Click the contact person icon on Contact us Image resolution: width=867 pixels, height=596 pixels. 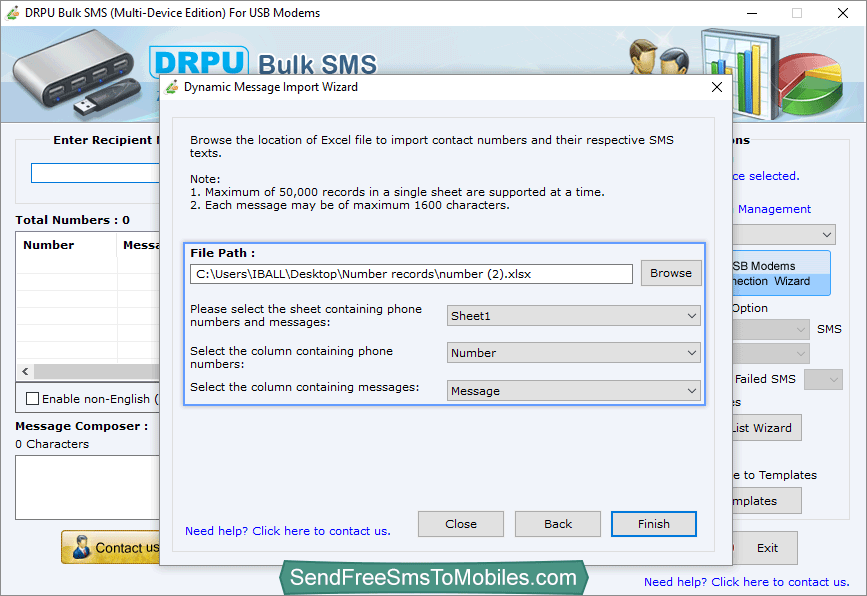[x=82, y=547]
